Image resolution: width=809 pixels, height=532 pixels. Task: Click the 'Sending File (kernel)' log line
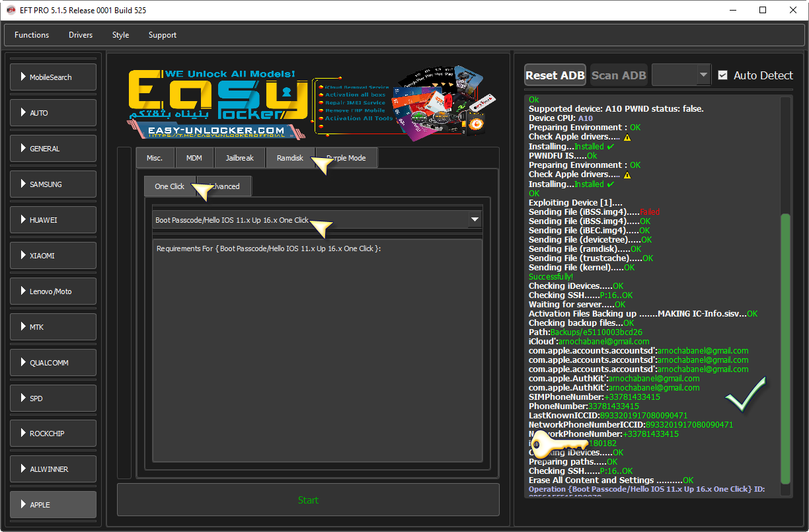[x=582, y=268]
